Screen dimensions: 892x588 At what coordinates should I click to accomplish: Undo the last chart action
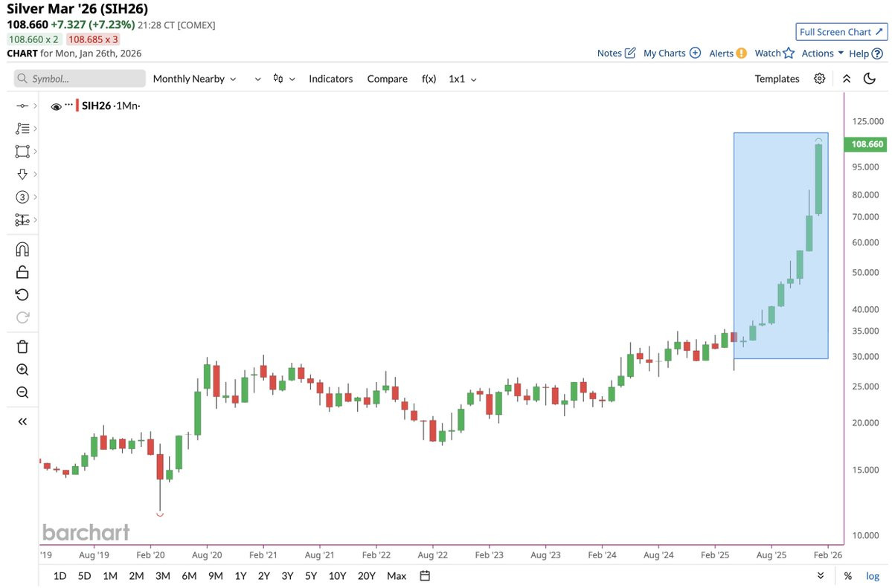coord(22,294)
